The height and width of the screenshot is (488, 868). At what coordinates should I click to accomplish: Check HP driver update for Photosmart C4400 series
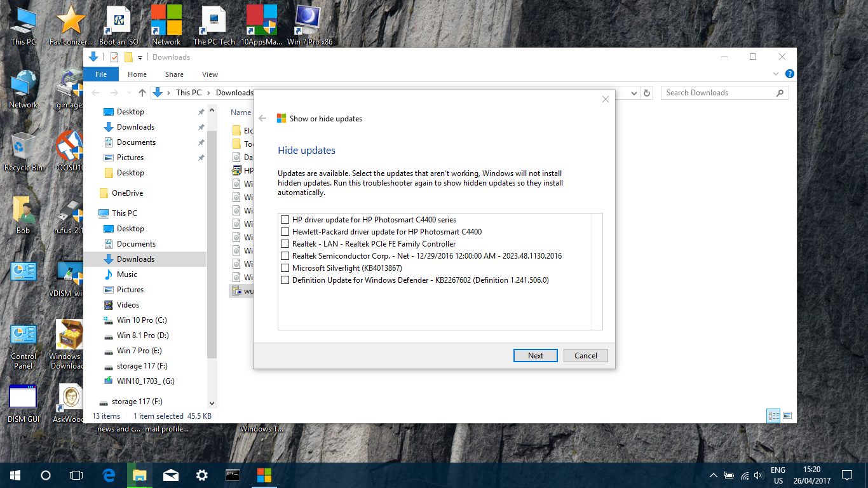click(x=285, y=220)
